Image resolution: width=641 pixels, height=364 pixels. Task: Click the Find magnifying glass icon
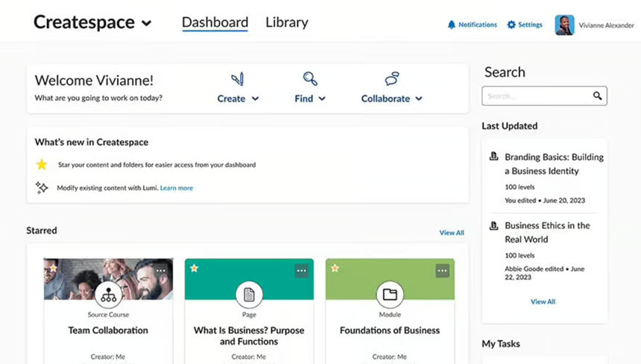[x=310, y=79]
